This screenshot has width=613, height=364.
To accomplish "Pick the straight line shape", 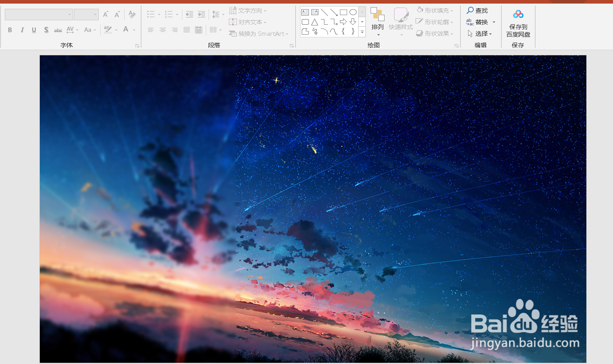I will pyautogui.click(x=324, y=12).
